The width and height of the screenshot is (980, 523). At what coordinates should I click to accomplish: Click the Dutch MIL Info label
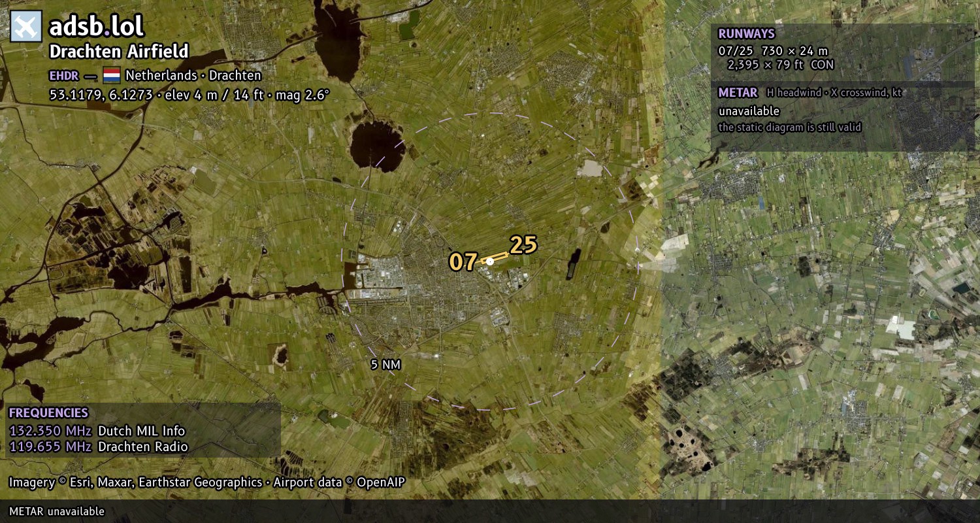coord(142,431)
